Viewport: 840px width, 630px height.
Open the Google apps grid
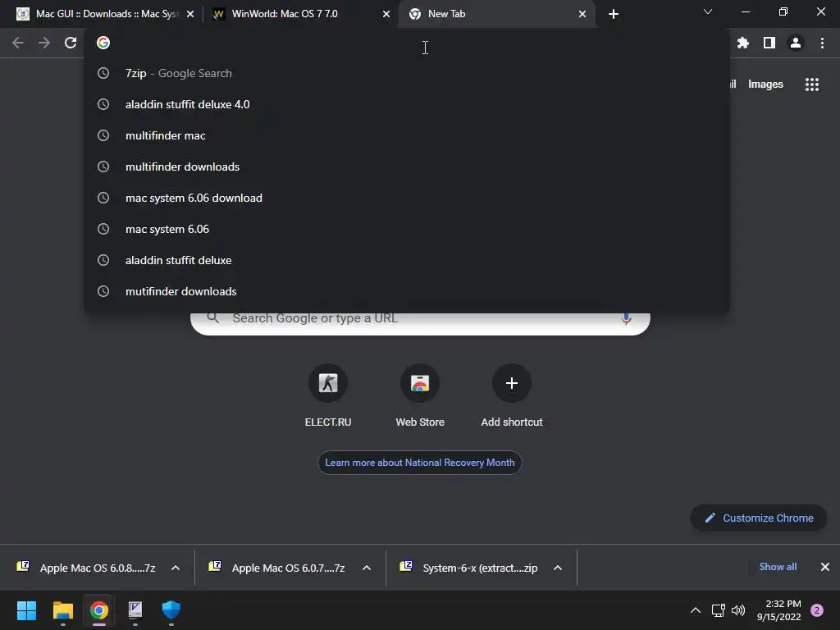click(812, 84)
